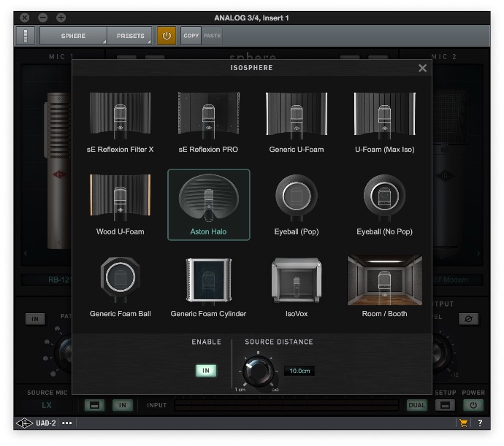Screen dimensions: 504x446
Task: Select the Generic Foam Cylinder filter
Action: coord(208,287)
